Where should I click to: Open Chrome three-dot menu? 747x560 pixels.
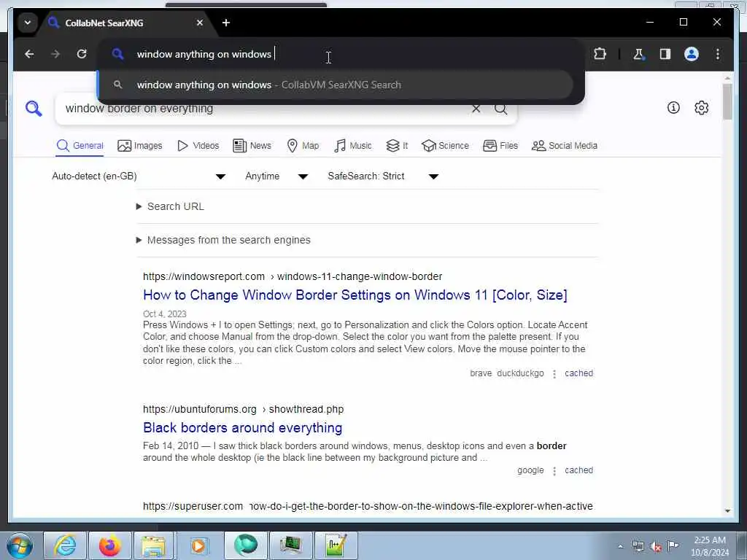pyautogui.click(x=718, y=54)
